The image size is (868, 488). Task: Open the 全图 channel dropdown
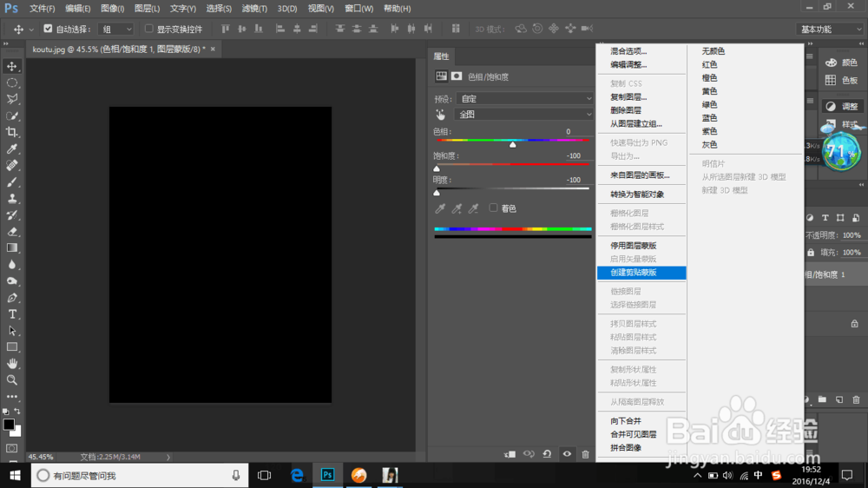[x=523, y=114]
